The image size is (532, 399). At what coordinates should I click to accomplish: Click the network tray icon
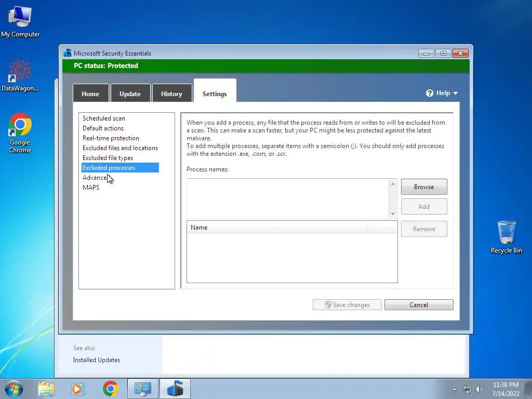pyautogui.click(x=467, y=389)
